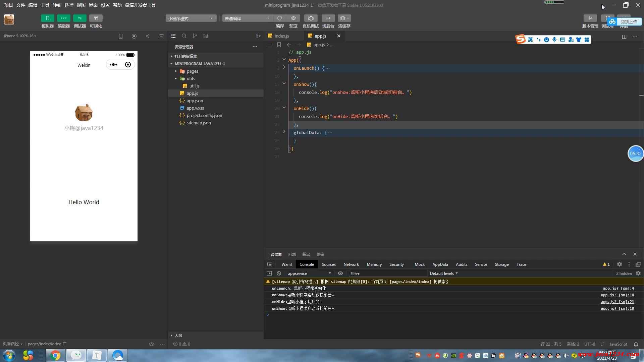Toggle the editor panel button
This screenshot has width=644, height=362.
click(x=63, y=18)
